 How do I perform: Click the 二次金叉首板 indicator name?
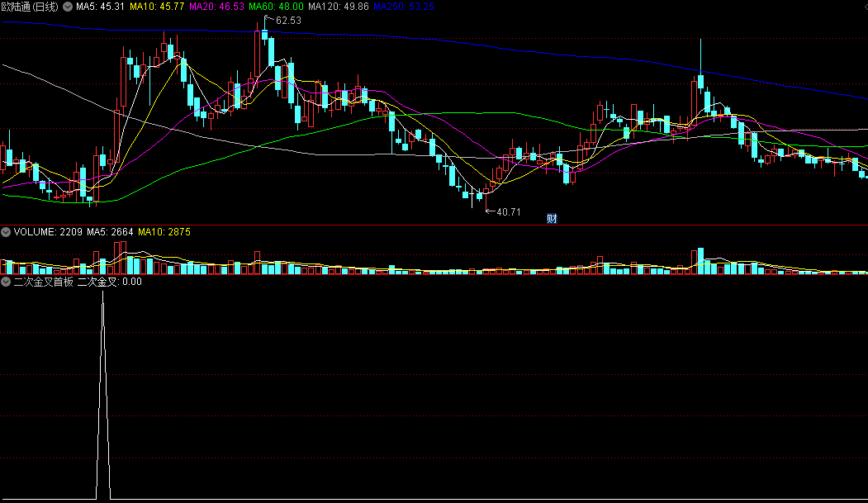click(x=44, y=282)
